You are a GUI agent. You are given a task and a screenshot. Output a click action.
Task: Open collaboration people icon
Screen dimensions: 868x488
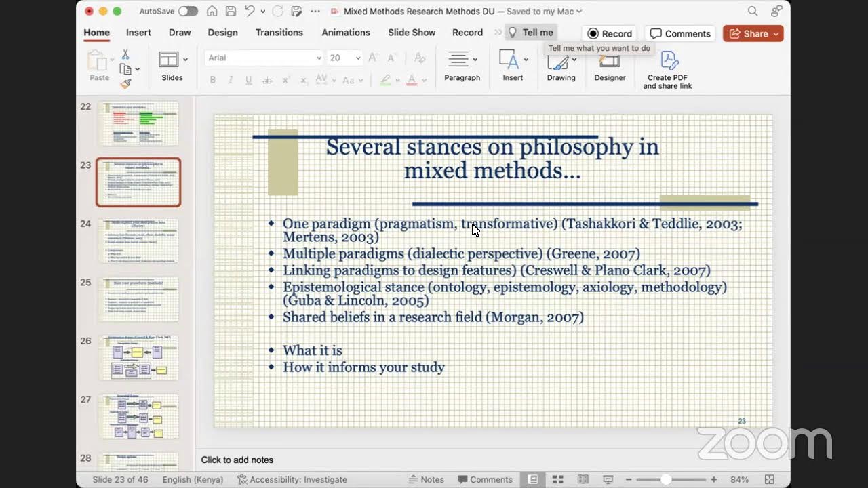pyautogui.click(x=776, y=12)
